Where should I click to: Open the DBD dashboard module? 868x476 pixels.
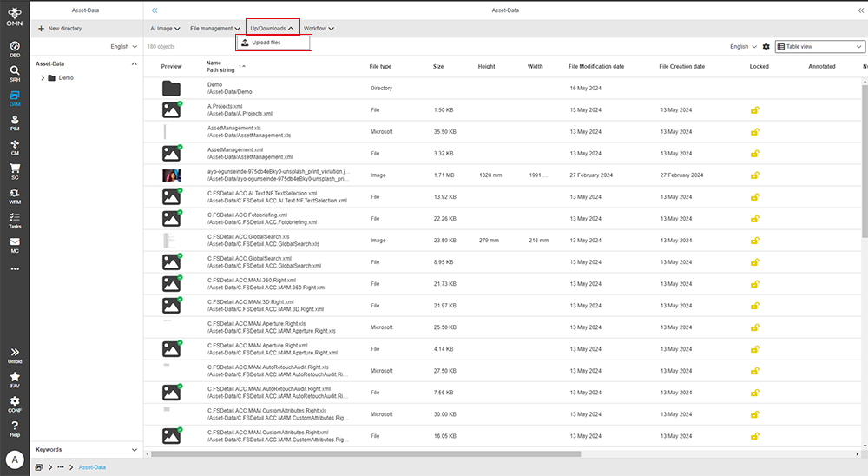[15, 49]
